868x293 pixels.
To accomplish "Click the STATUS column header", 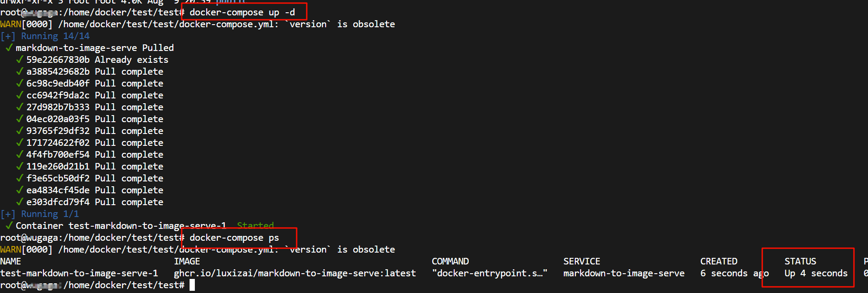I will tap(800, 261).
